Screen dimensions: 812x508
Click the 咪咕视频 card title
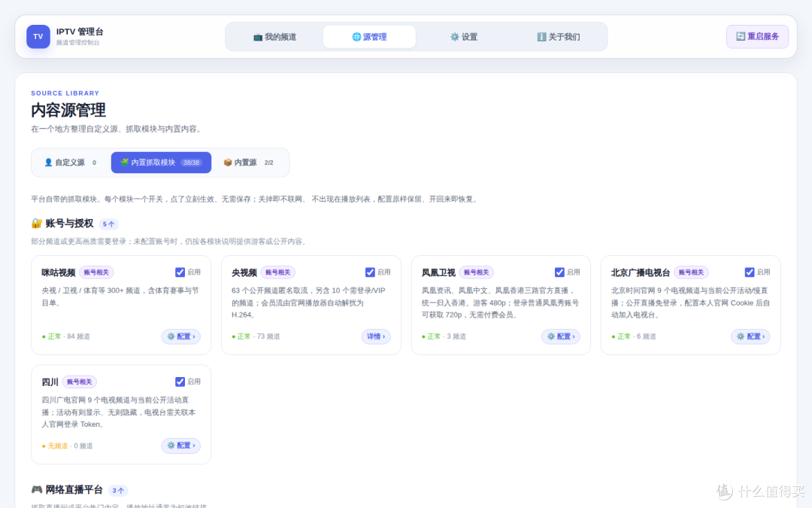point(59,272)
